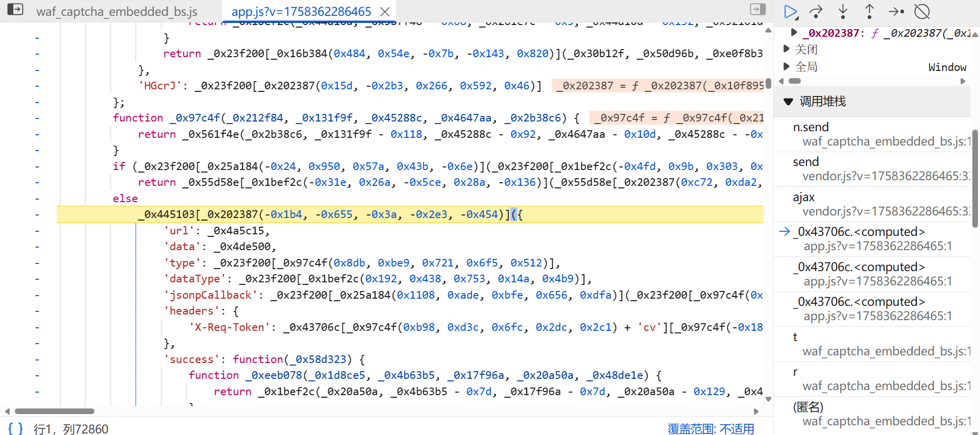The height and width of the screenshot is (435, 980).
Task: Close the app.js?v=1758362286465 tab
Action: pyautogui.click(x=385, y=12)
